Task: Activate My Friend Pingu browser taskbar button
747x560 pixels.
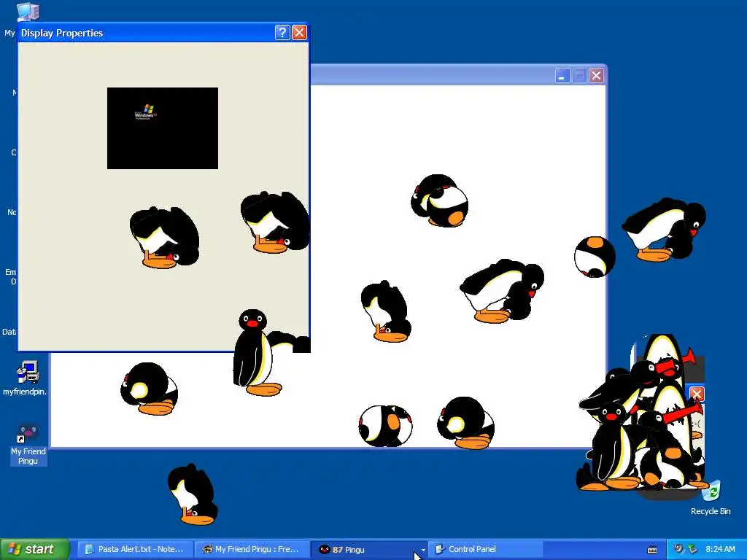Action: pos(252,549)
